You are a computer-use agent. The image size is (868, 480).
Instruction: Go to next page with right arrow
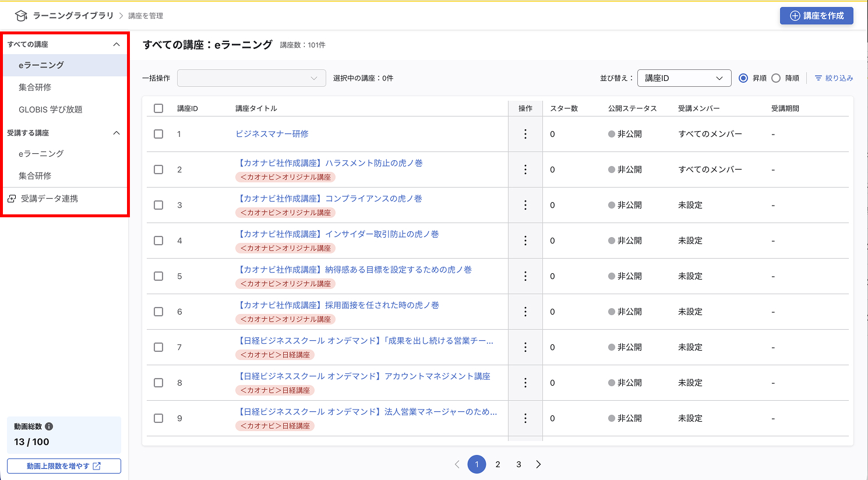click(x=538, y=464)
